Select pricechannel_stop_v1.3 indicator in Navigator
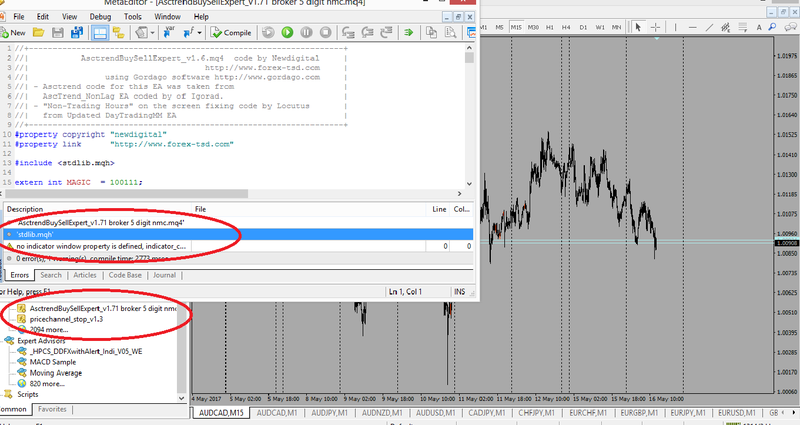 click(66, 319)
